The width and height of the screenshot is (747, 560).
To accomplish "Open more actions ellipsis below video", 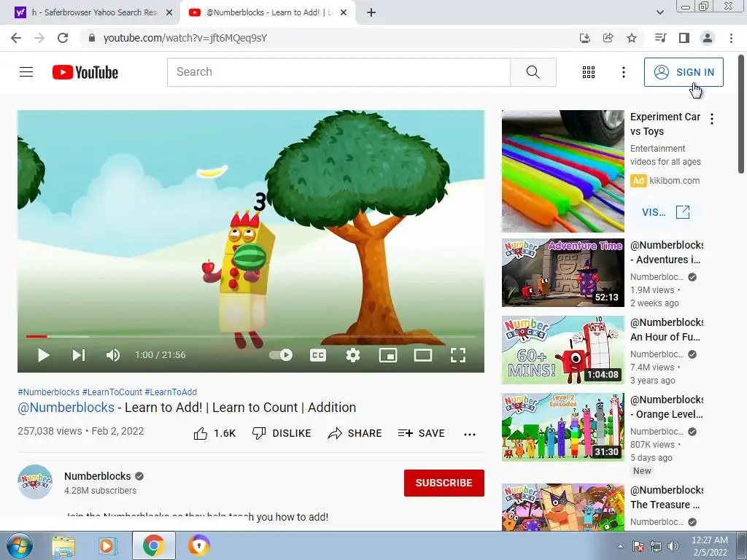I will tap(470, 434).
